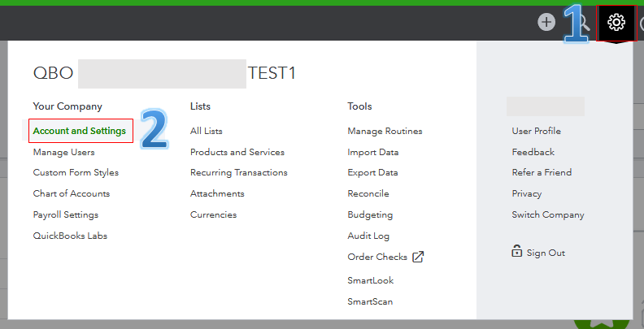Open the Reconcile tool
This screenshot has height=329, width=644.
click(368, 193)
